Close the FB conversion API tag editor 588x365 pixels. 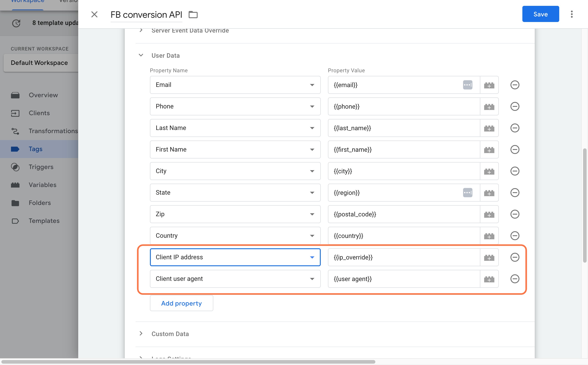pos(94,15)
